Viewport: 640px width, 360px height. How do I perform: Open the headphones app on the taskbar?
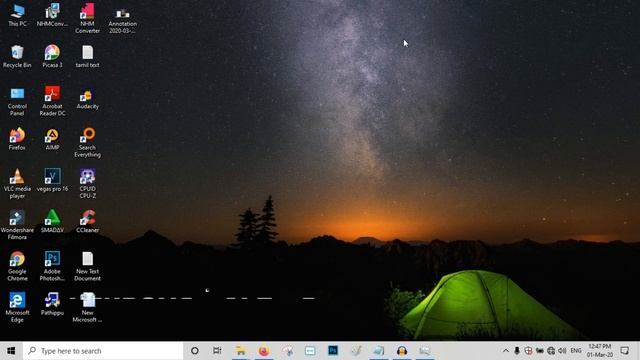(402, 351)
